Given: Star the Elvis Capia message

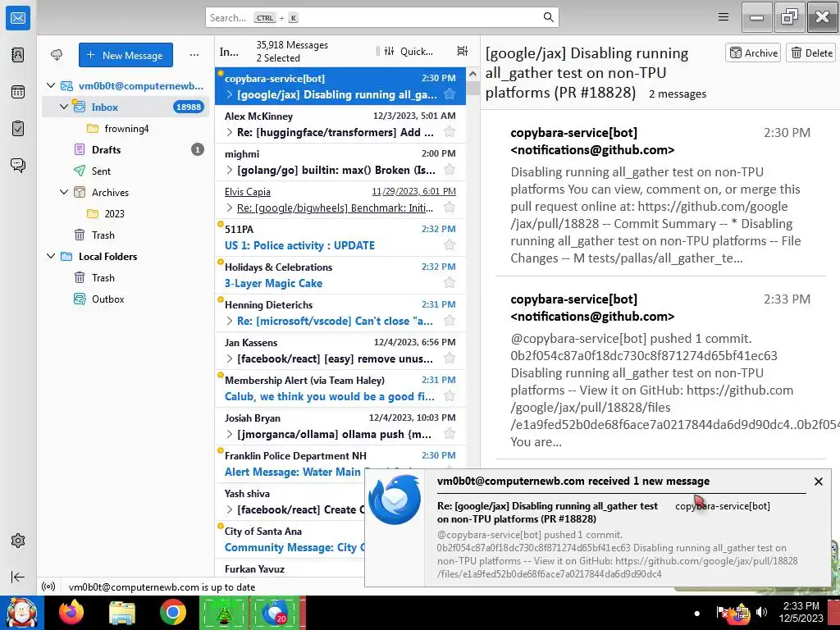Looking at the screenshot, I should tap(450, 208).
